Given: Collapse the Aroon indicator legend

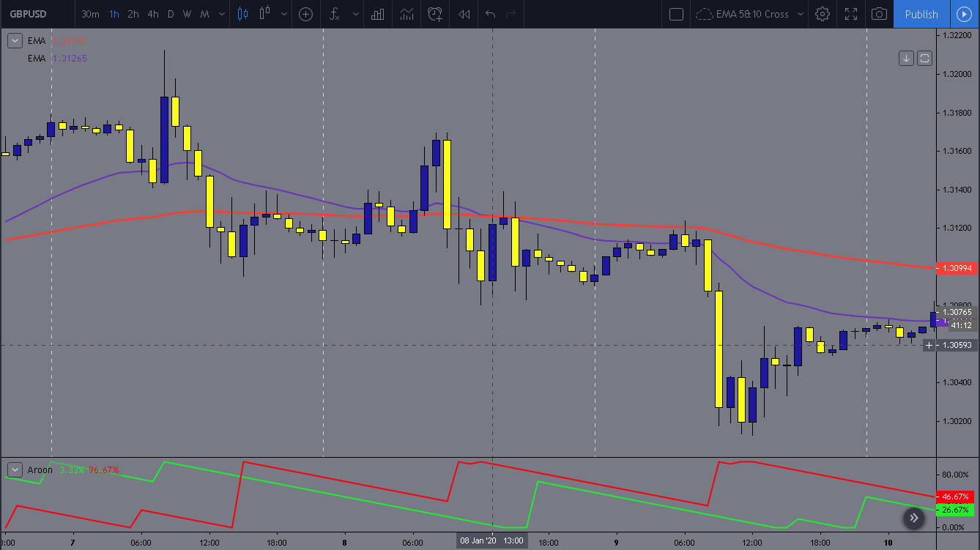Looking at the screenshot, I should (x=15, y=469).
